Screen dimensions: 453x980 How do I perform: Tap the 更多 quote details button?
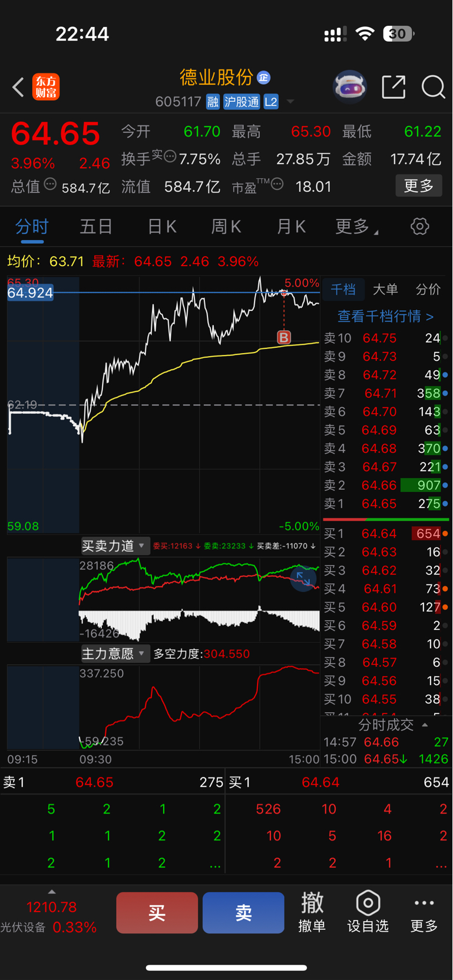click(419, 186)
